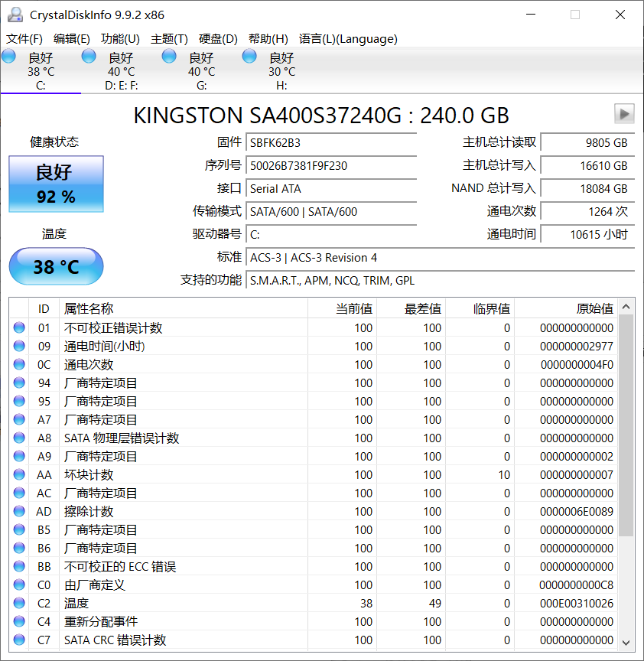Click the standard field ACS-3 Revision 4
644x661 pixels.
(x=441, y=257)
